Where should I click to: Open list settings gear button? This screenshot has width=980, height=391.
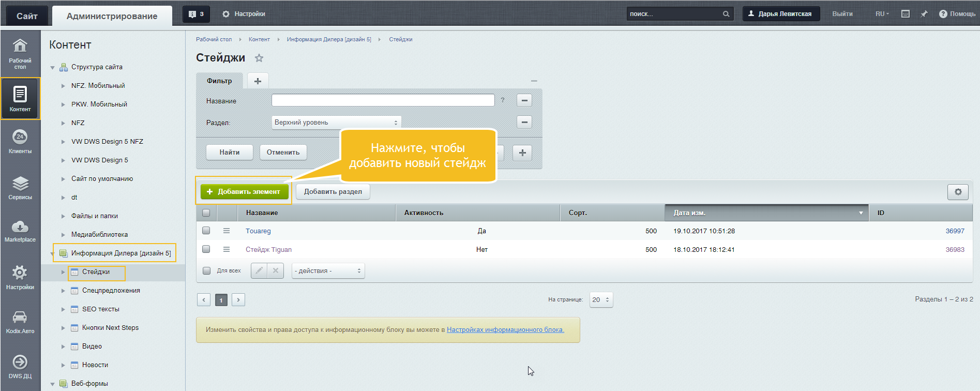point(958,192)
